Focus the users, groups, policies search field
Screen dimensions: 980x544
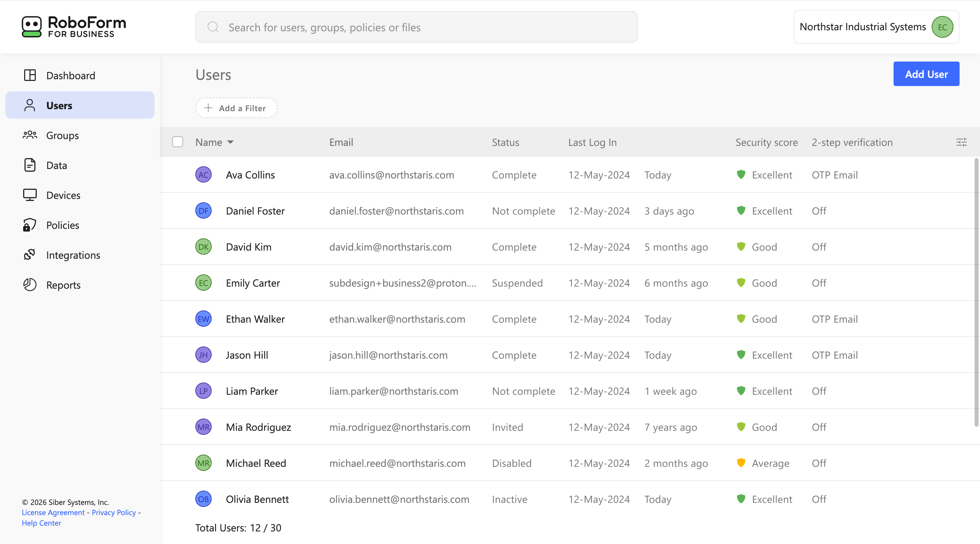416,27
